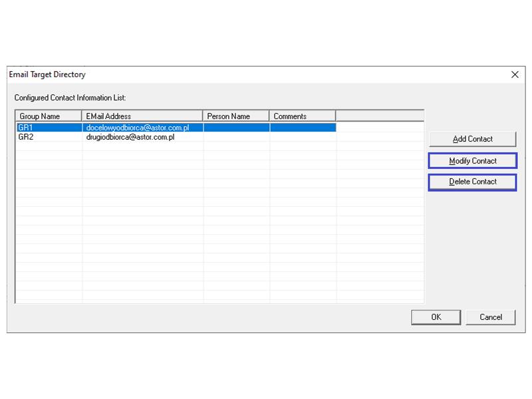This screenshot has width=532, height=399.
Task: Close the Email Target Directory window
Action: (515, 74)
